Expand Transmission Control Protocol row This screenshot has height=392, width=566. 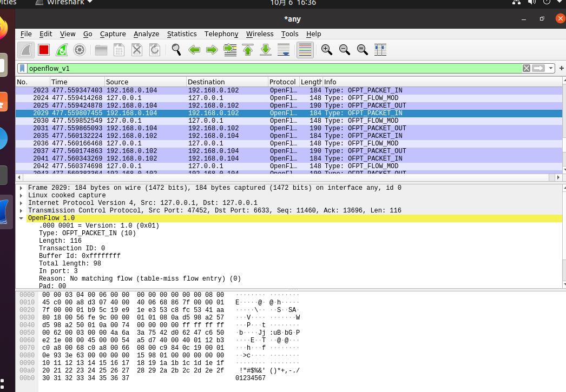(x=21, y=211)
